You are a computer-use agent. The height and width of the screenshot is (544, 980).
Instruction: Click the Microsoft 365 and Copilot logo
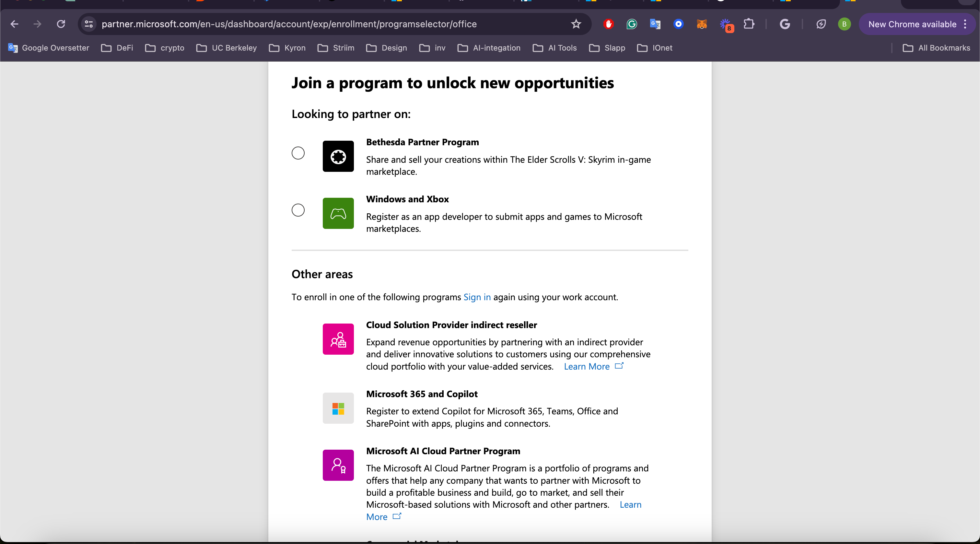coord(338,408)
